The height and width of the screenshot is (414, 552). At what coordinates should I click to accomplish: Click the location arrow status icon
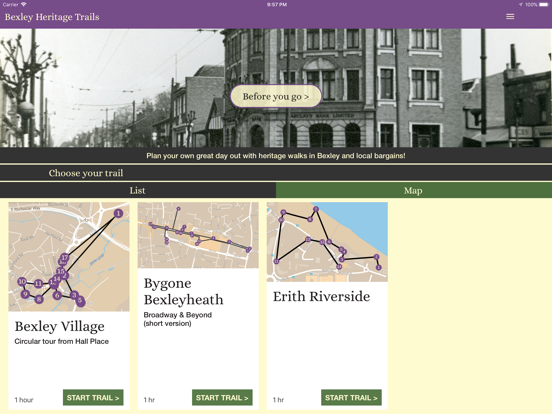520,5
